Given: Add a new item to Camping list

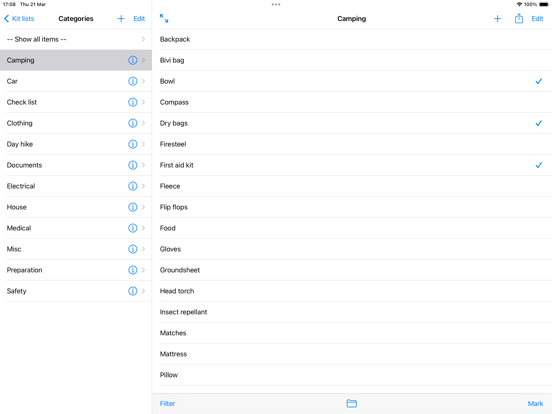Looking at the screenshot, I should (497, 19).
